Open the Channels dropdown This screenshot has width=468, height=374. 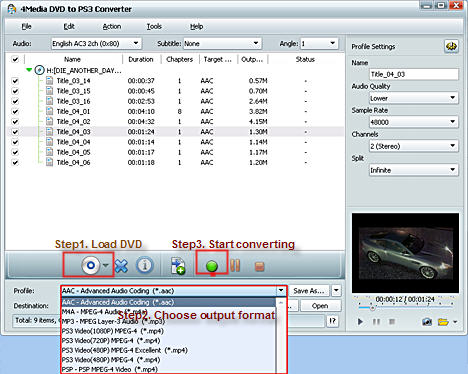point(414,146)
